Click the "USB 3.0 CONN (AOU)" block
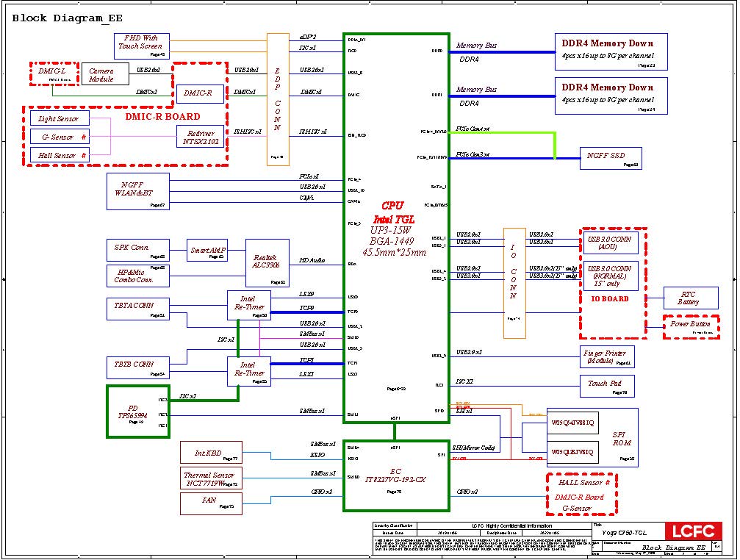Screen dimensions: 740x560 pos(611,243)
